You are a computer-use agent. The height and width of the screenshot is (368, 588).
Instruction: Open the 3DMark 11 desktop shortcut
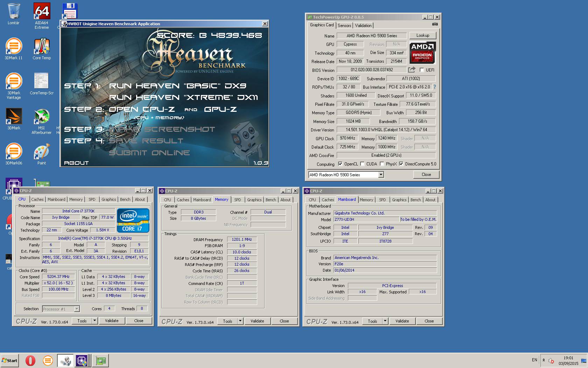click(14, 49)
